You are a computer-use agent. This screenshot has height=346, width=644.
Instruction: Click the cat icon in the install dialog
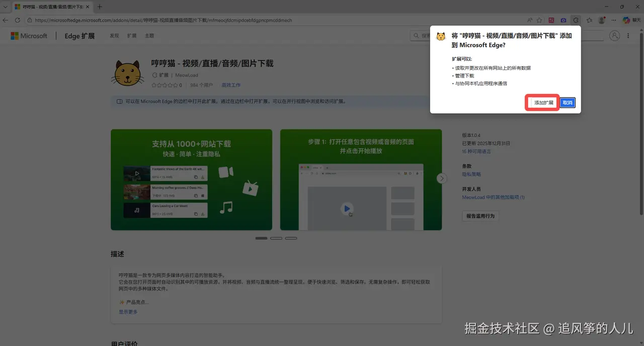coord(441,36)
